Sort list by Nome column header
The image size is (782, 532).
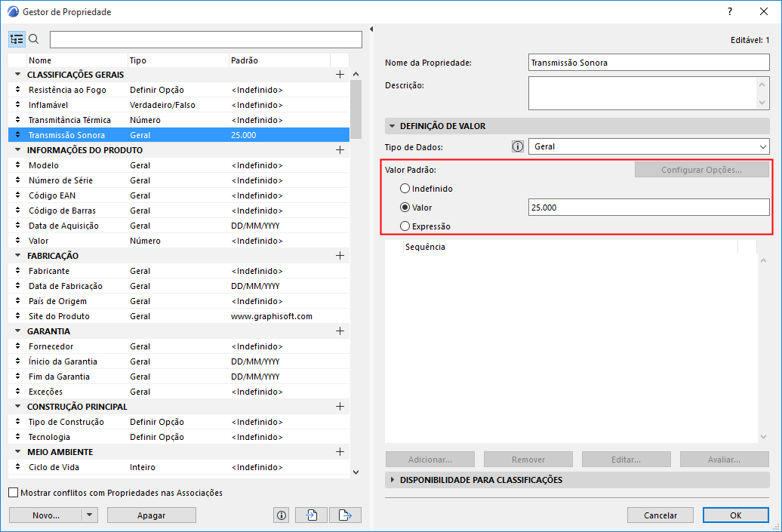77,60
